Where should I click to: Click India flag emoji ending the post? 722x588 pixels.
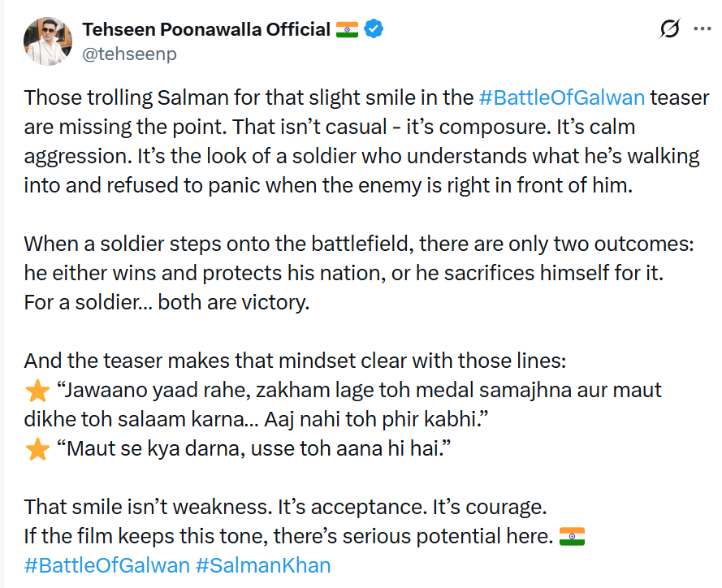[x=573, y=536]
